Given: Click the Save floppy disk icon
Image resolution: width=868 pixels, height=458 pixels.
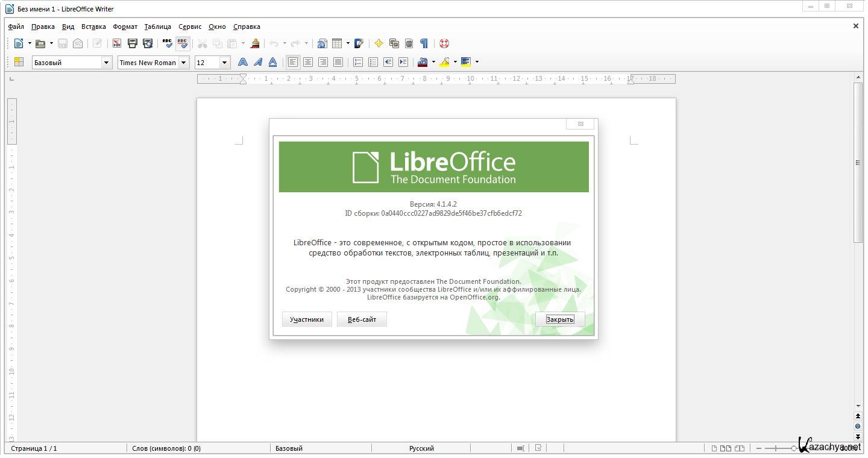Looking at the screenshot, I should [63, 43].
